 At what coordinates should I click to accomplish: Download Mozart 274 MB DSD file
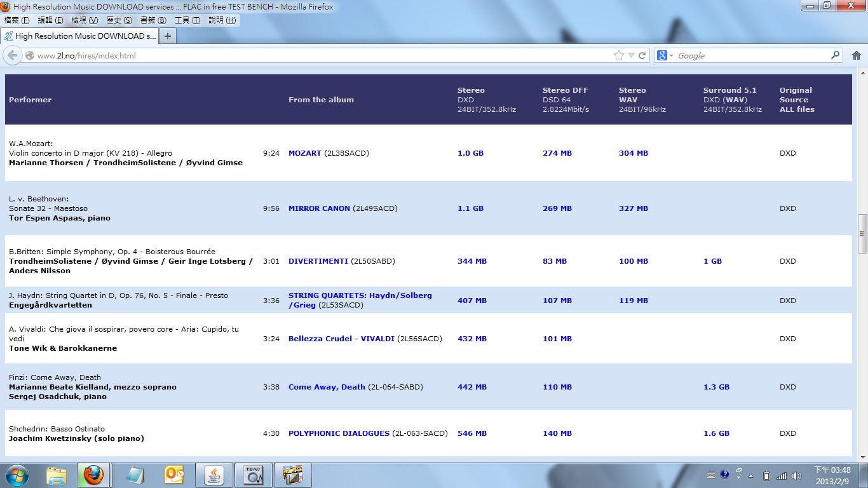(557, 153)
